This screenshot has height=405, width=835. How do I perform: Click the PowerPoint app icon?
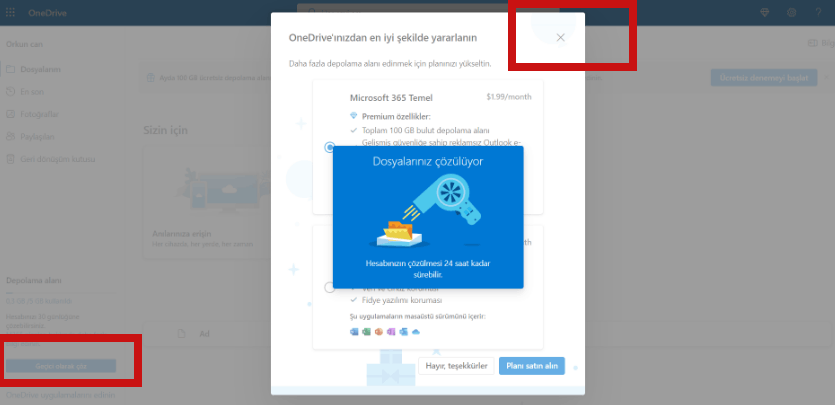click(379, 332)
